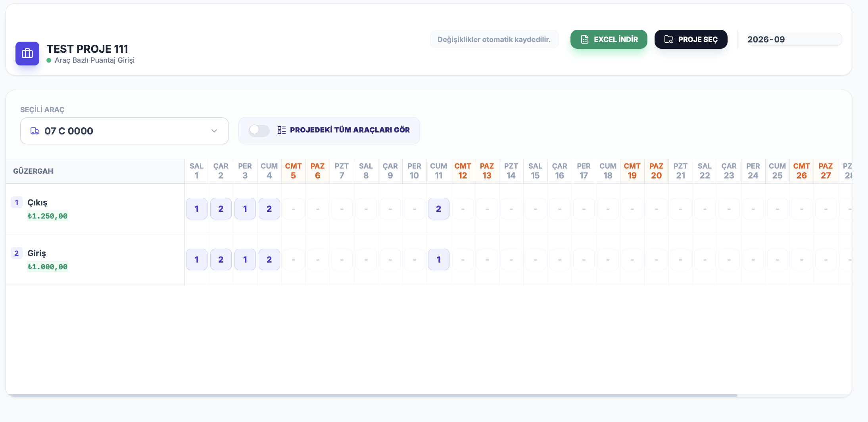Viewport: 868px width, 422px height.
Task: Open project selection with Proje Seç
Action: [x=691, y=39]
